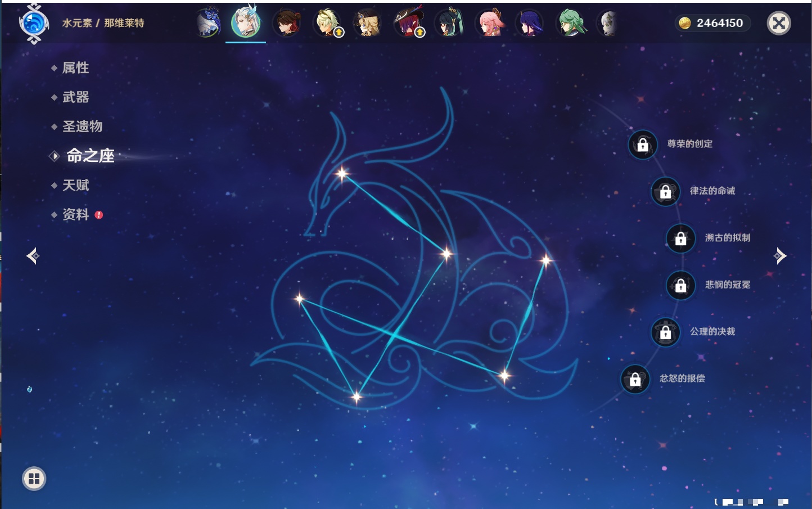
Task: Go to previous character with left arrow
Action: coord(33,256)
